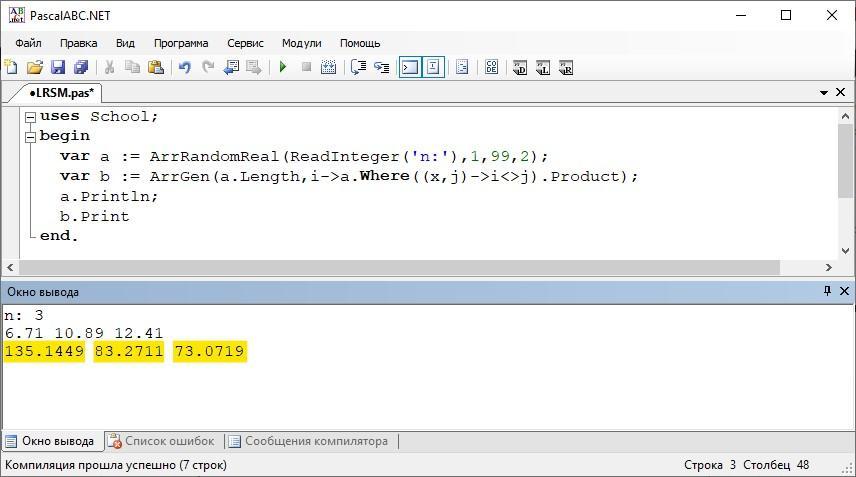Close the Окно вывода panel
The image size is (856, 477).
845,291
